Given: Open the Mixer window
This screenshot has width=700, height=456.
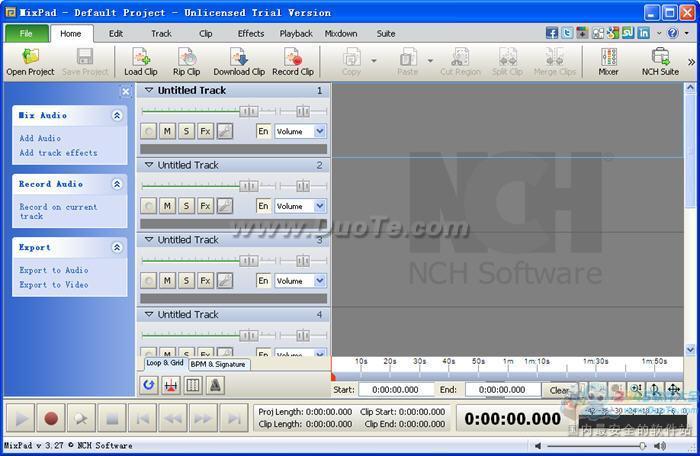Looking at the screenshot, I should click(608, 62).
